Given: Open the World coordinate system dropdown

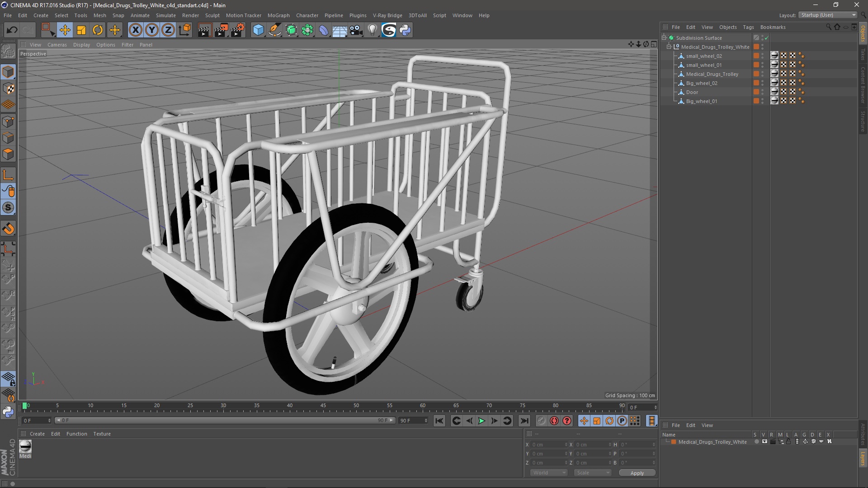Looking at the screenshot, I should point(548,473).
